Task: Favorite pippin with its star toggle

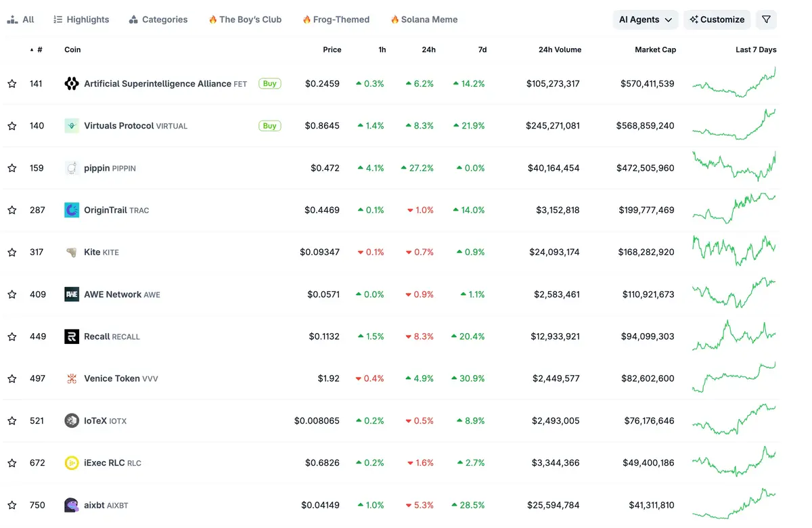Action: point(12,168)
